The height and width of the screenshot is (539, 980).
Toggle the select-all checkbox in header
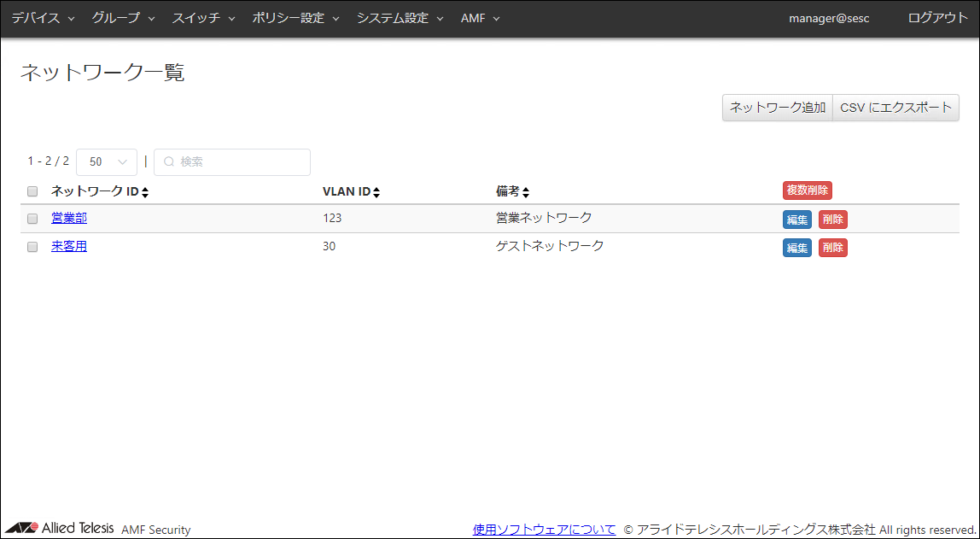pos(32,191)
